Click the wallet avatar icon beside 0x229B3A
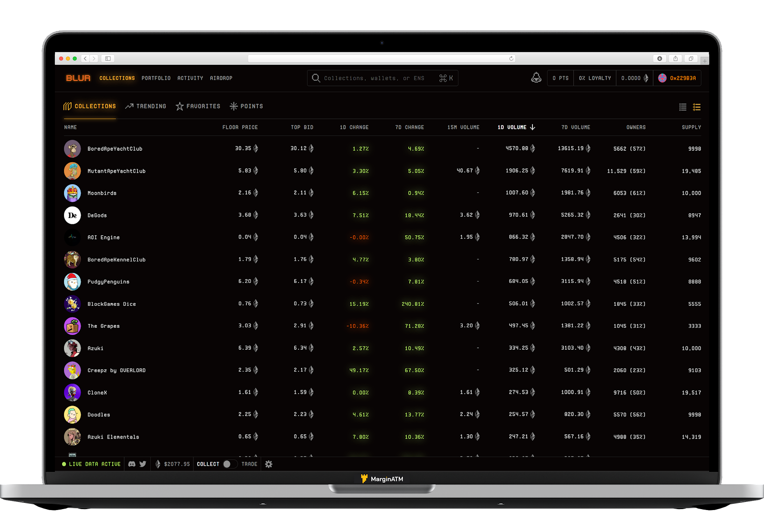 (x=662, y=78)
